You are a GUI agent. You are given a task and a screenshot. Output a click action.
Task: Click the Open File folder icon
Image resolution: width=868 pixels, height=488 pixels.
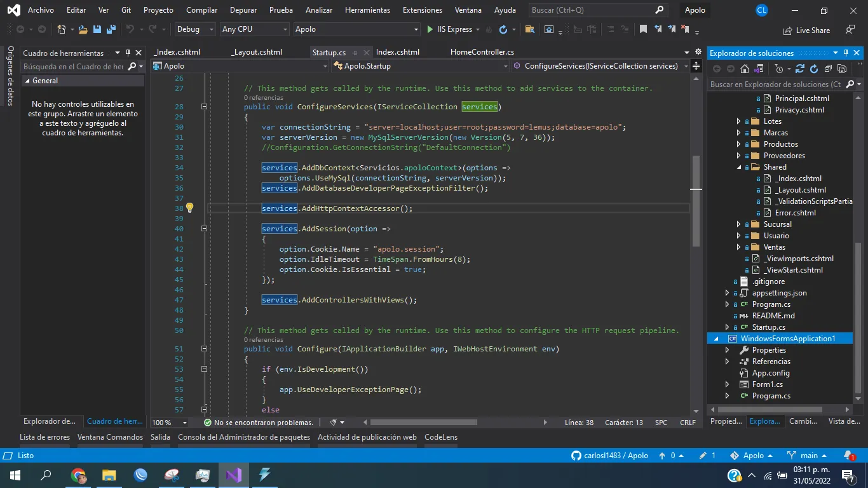click(x=83, y=29)
